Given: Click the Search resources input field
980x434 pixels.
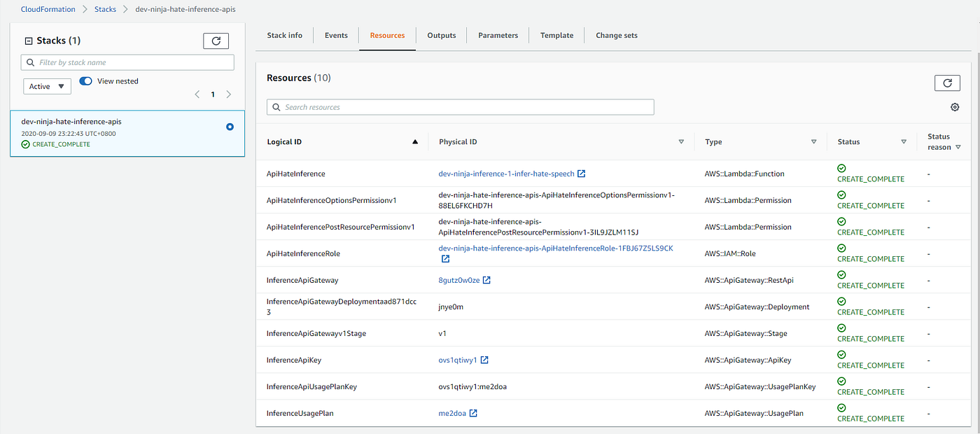Looking at the screenshot, I should tap(460, 106).
